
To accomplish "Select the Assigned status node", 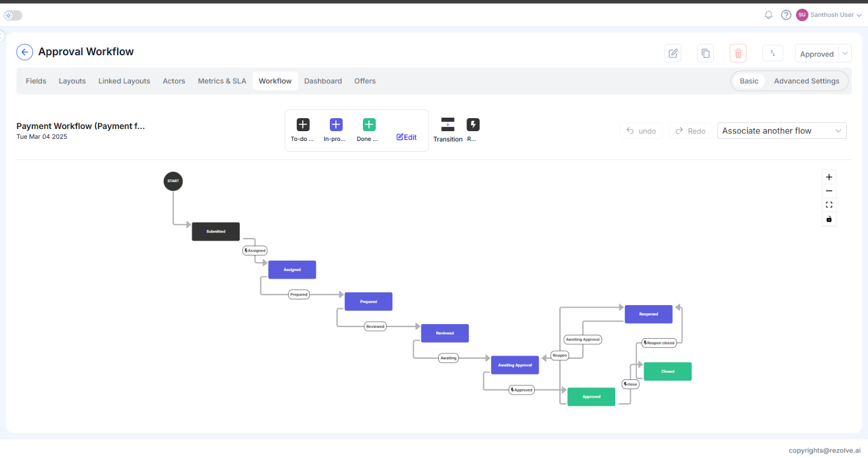I will [x=292, y=269].
